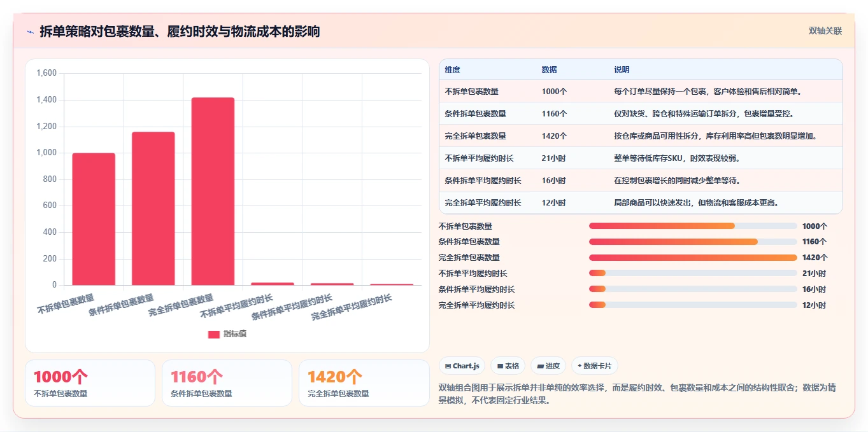Click the 双轴关联 label in header
Image resolution: width=868 pixels, height=432 pixels.
tap(825, 31)
